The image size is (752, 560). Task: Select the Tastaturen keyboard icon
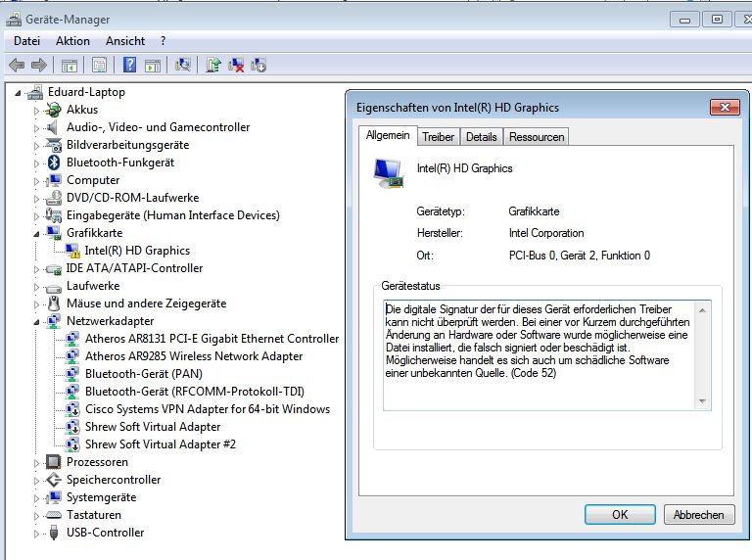tap(53, 515)
